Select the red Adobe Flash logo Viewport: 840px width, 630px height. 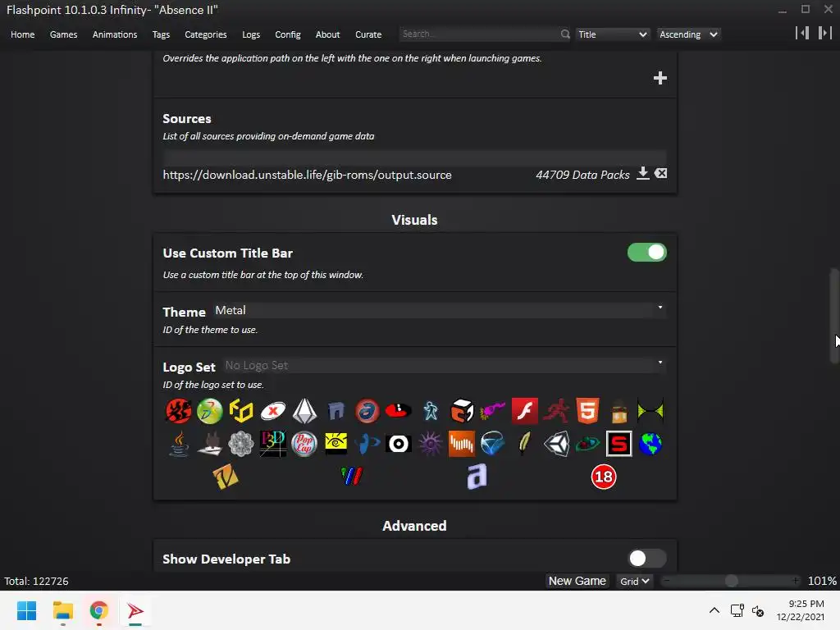(x=524, y=412)
